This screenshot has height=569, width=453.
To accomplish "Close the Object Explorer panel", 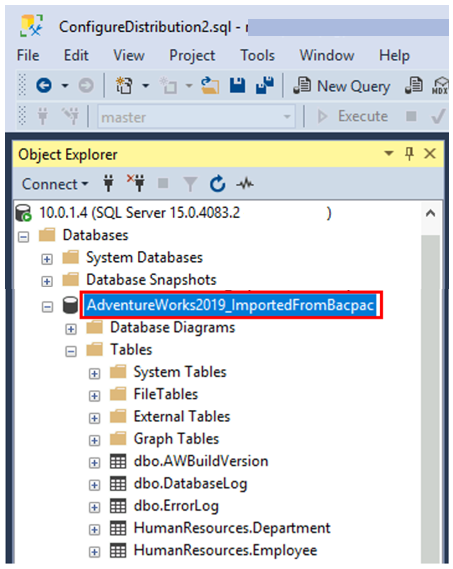I will click(x=430, y=153).
